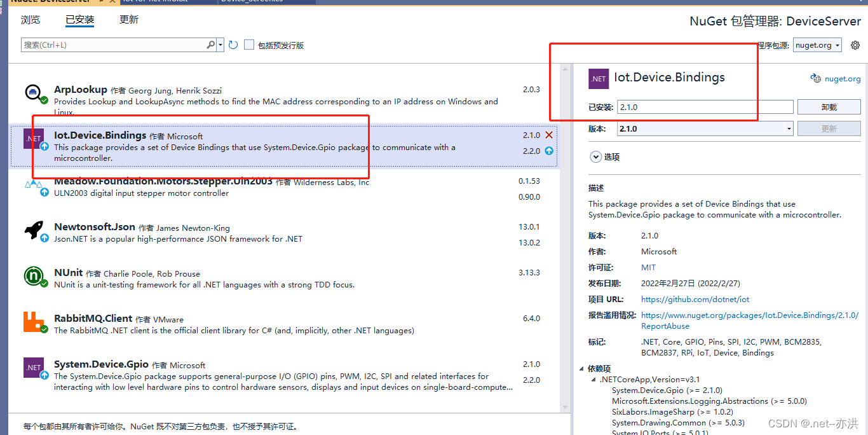Click the NUnit package name
Viewport: 868px width, 435px height.
tap(69, 273)
